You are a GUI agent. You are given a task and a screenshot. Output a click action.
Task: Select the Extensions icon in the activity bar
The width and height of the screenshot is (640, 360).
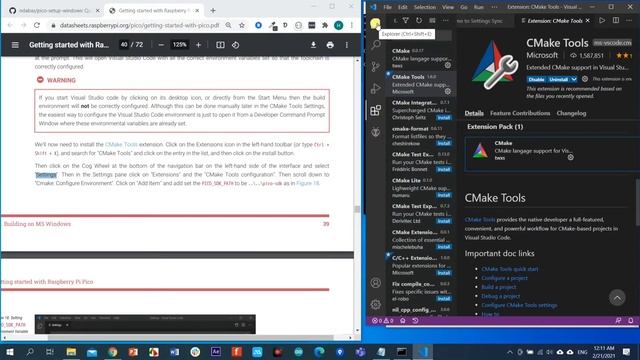pos(376,110)
